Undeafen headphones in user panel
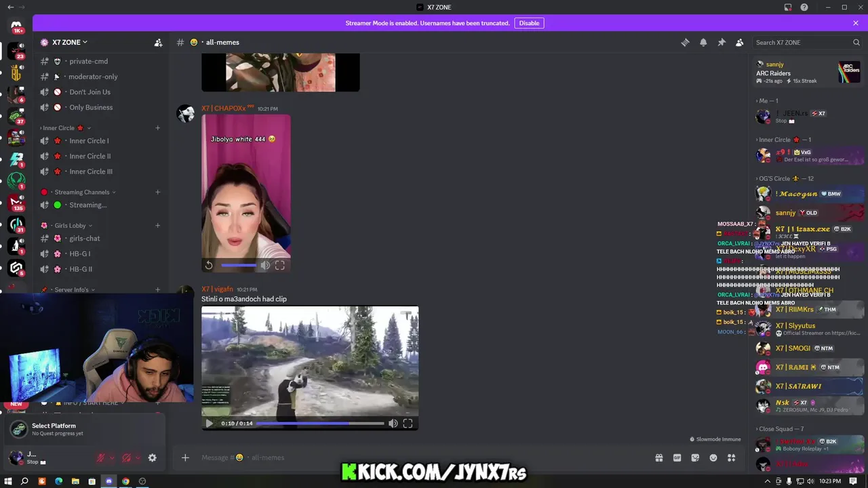868x488 pixels. coord(126,458)
